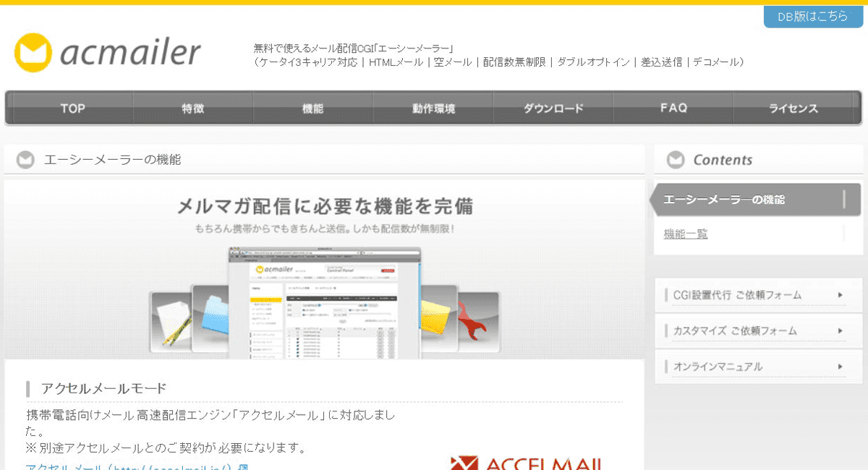Open the ダウンロード navigation menu item
The image size is (868, 470).
coord(553,108)
